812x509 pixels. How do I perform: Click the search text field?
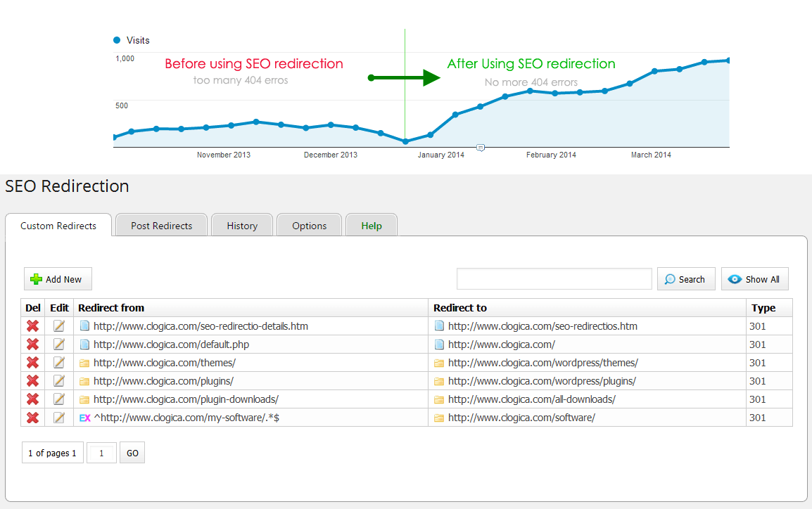click(554, 278)
